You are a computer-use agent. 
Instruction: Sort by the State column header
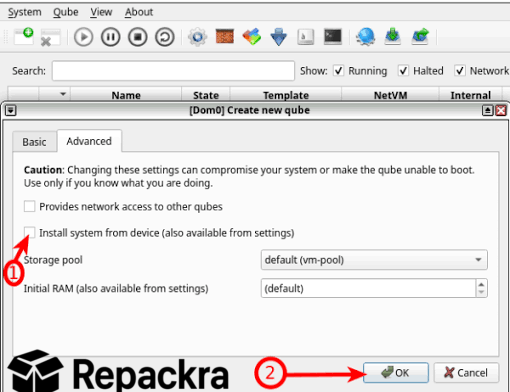click(206, 95)
